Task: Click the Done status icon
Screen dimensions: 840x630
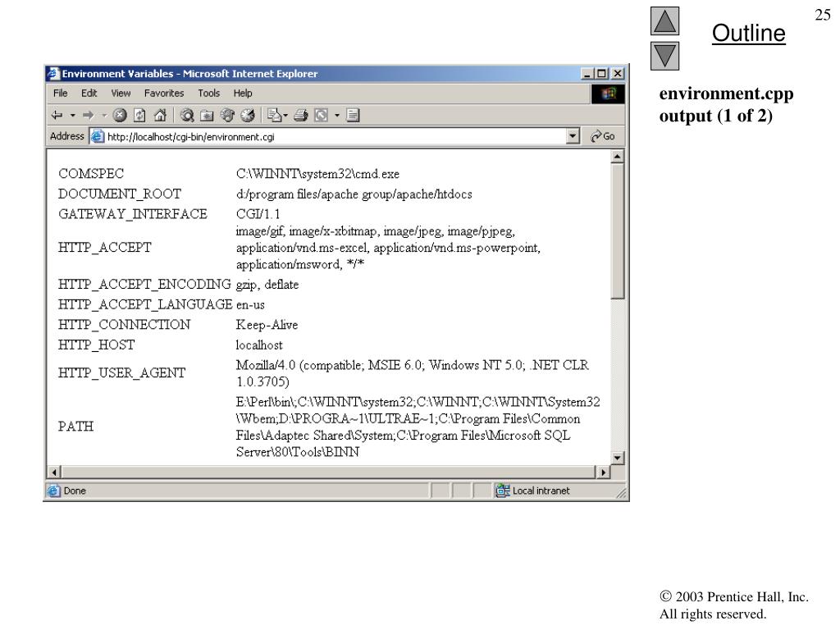Action: point(53,491)
